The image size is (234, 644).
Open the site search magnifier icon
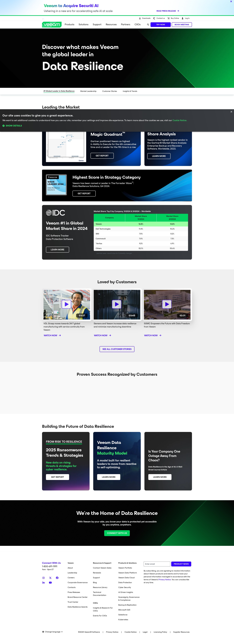[148, 25]
